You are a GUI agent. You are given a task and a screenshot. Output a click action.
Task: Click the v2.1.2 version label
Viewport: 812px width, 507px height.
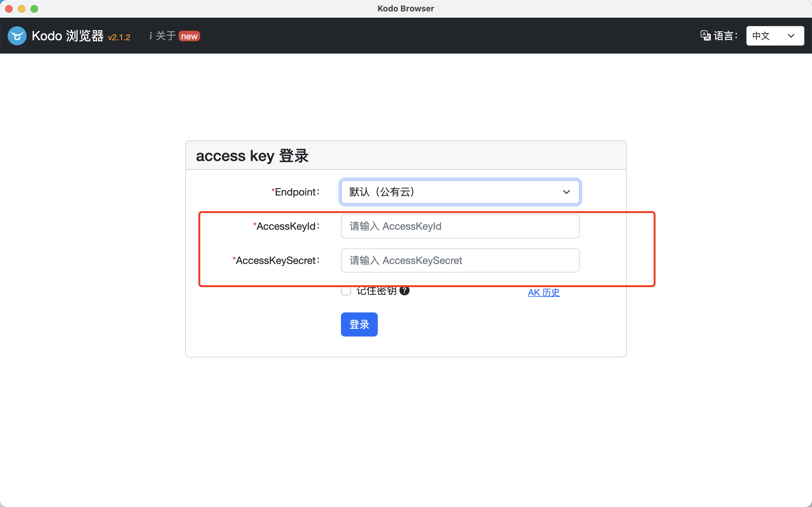coord(119,38)
